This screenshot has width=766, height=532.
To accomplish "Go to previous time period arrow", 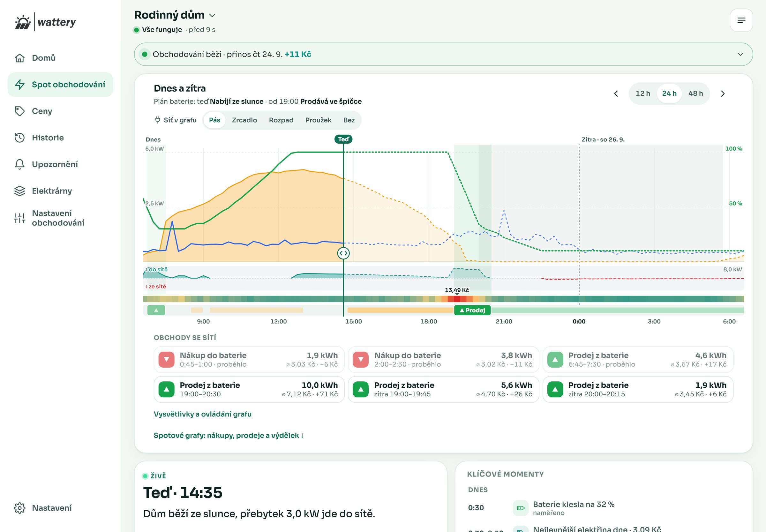I will click(x=616, y=94).
